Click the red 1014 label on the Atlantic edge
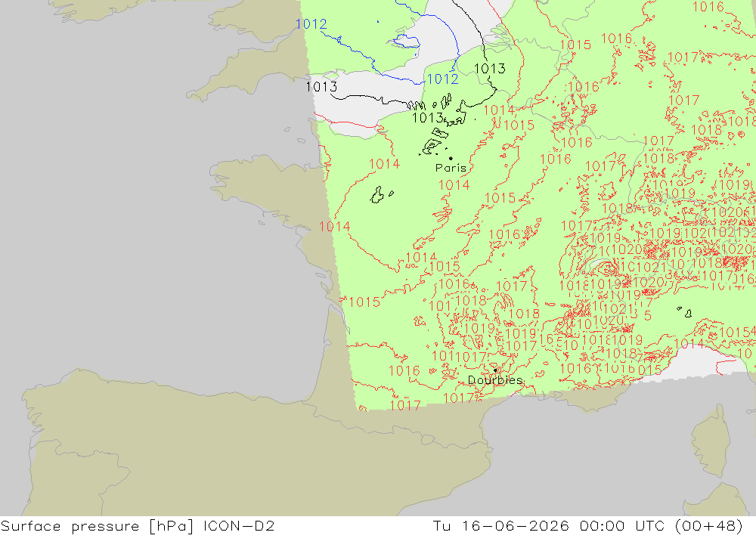Screen dimensions: 756x554 click(x=334, y=227)
